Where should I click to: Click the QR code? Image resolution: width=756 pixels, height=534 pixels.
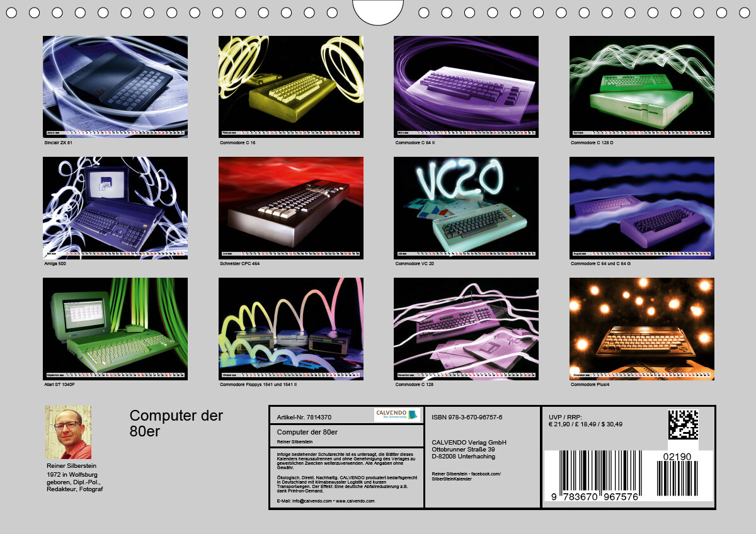684,424
